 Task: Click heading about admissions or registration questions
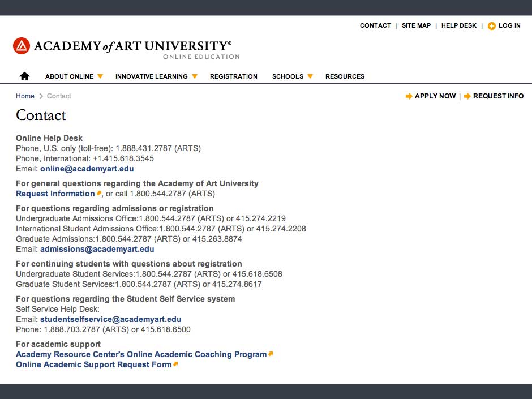tap(115, 208)
